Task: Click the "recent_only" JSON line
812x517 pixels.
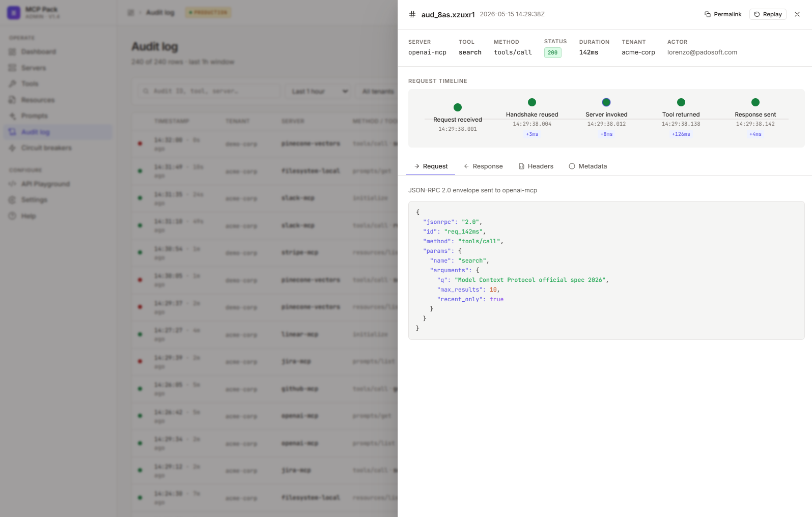Action: pos(470,299)
